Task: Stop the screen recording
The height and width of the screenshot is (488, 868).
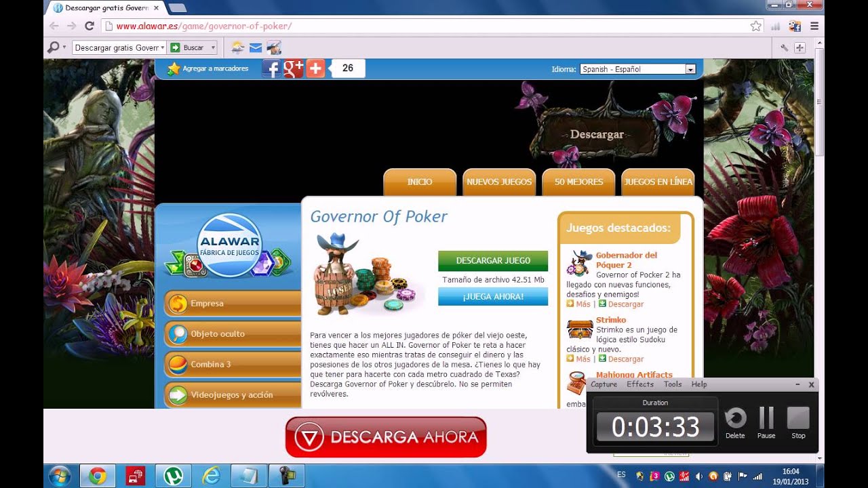Action: pyautogui.click(x=798, y=423)
